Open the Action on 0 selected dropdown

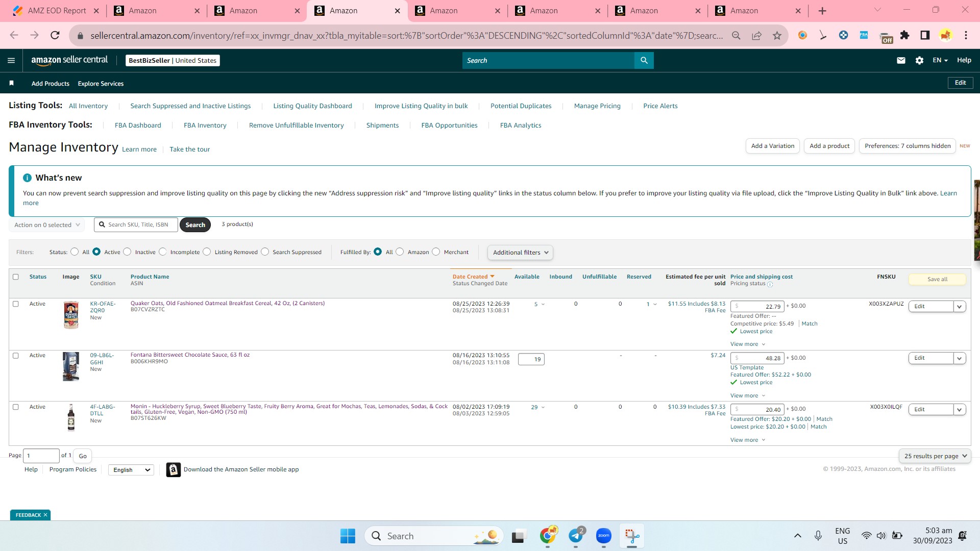click(47, 225)
